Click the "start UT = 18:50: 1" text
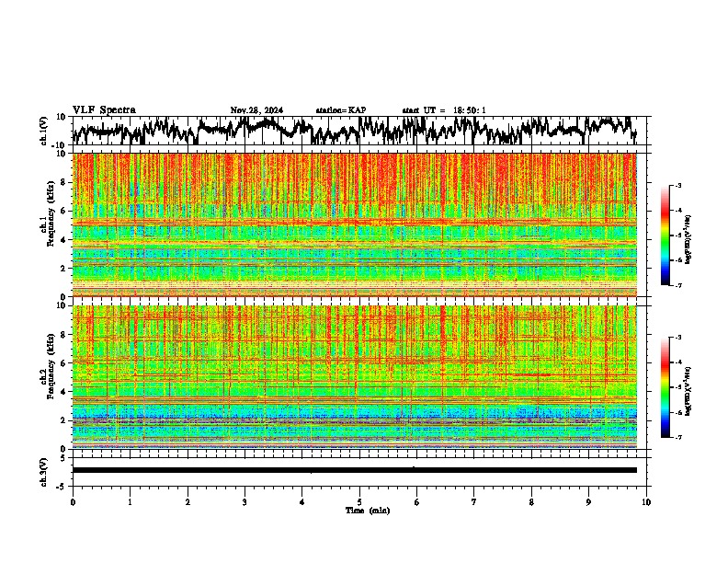Screen dimensions: 728x563 point(444,110)
